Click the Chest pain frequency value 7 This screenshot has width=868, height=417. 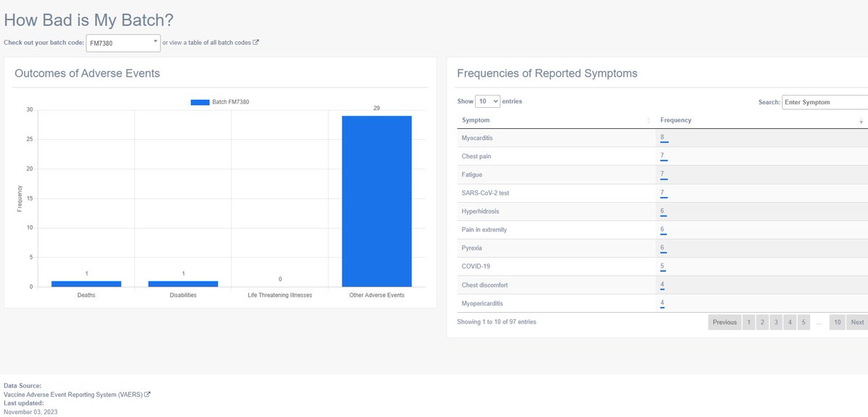pos(662,156)
